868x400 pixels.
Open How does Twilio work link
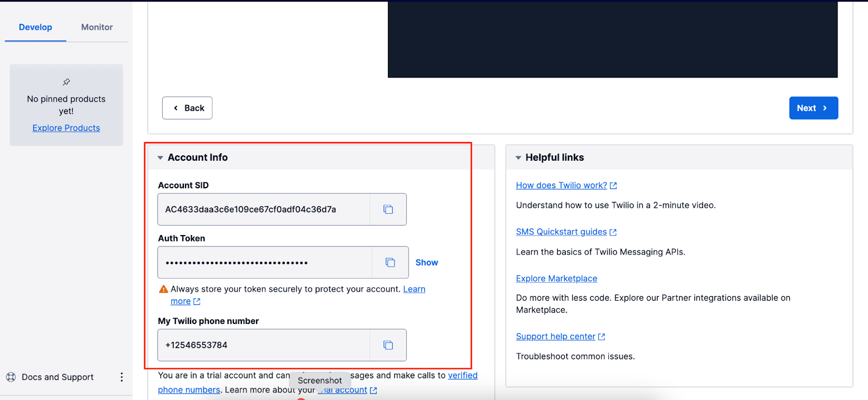(x=561, y=186)
